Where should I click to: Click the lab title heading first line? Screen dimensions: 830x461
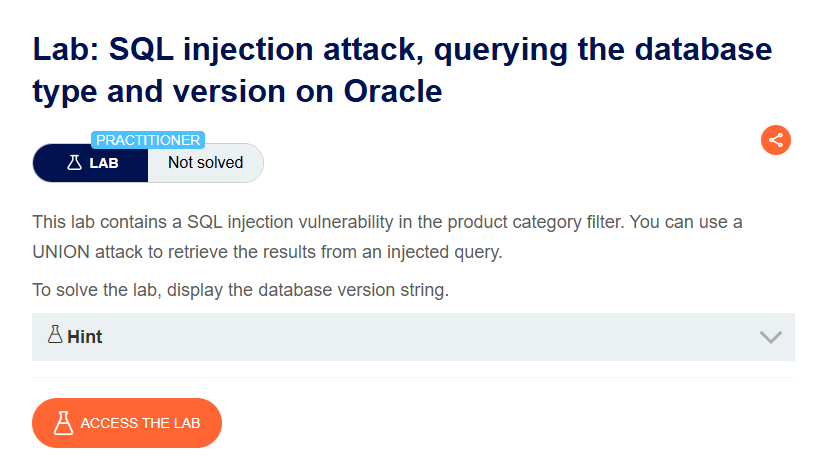(402, 50)
